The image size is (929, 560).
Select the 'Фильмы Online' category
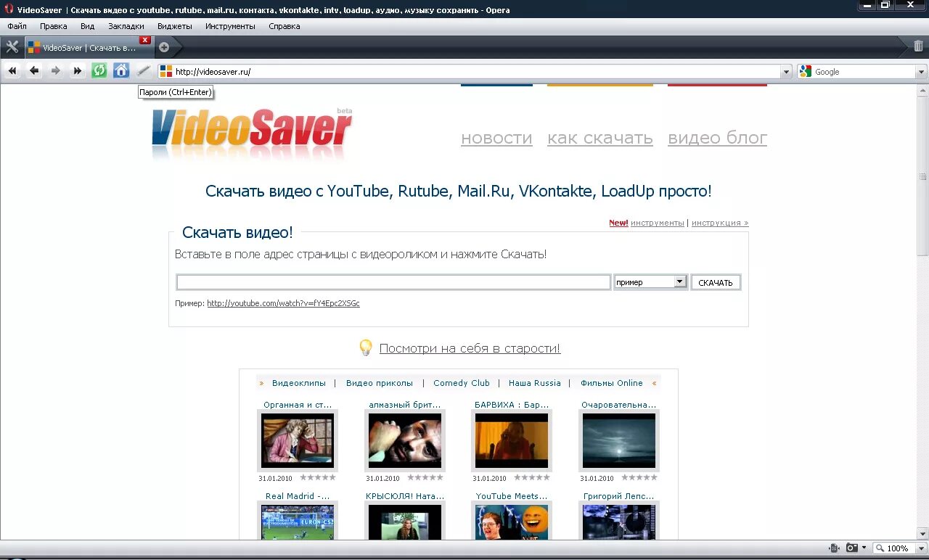click(612, 383)
